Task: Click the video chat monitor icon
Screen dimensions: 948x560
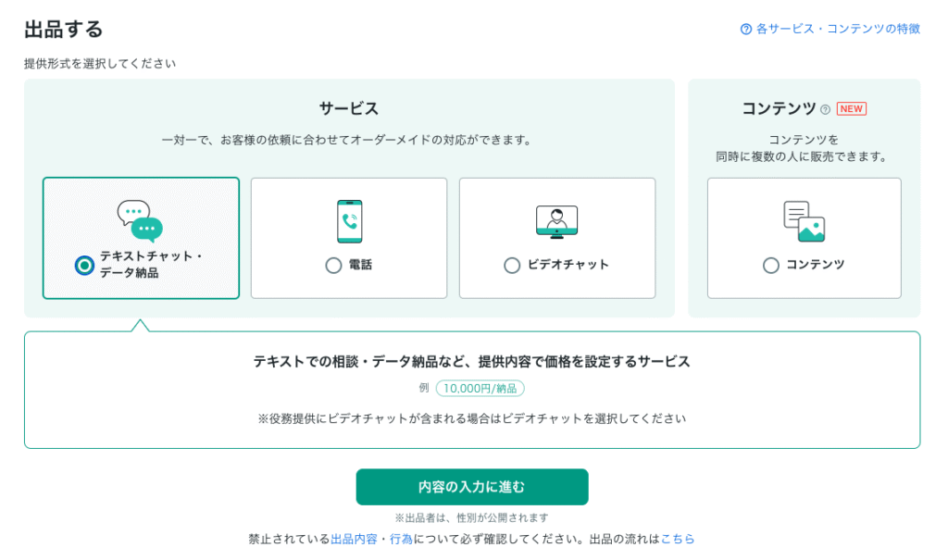Action: point(556,222)
